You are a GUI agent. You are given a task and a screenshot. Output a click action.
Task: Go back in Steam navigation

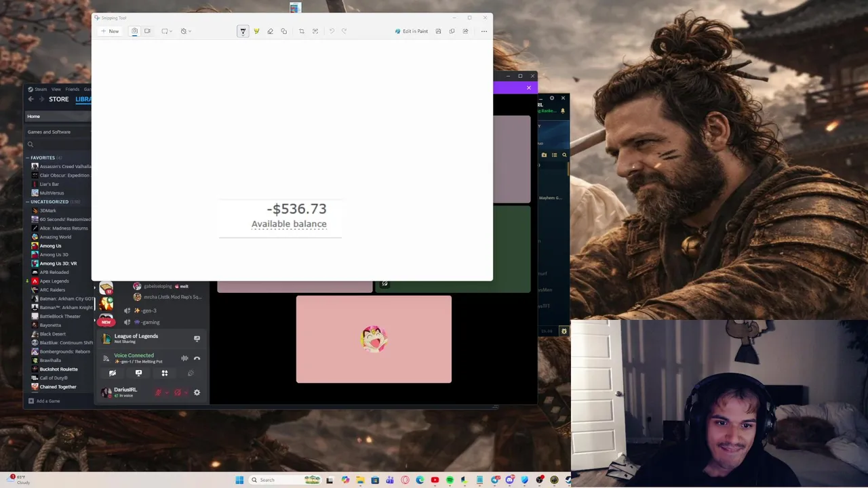coord(31,99)
